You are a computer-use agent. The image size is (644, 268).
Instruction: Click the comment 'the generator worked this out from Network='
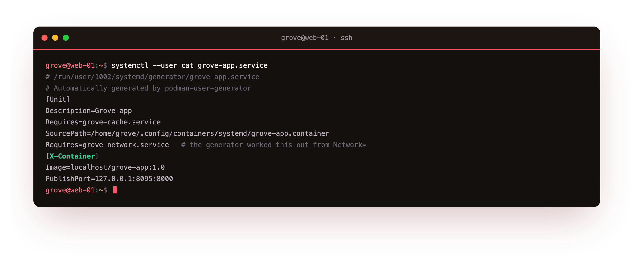pos(278,145)
